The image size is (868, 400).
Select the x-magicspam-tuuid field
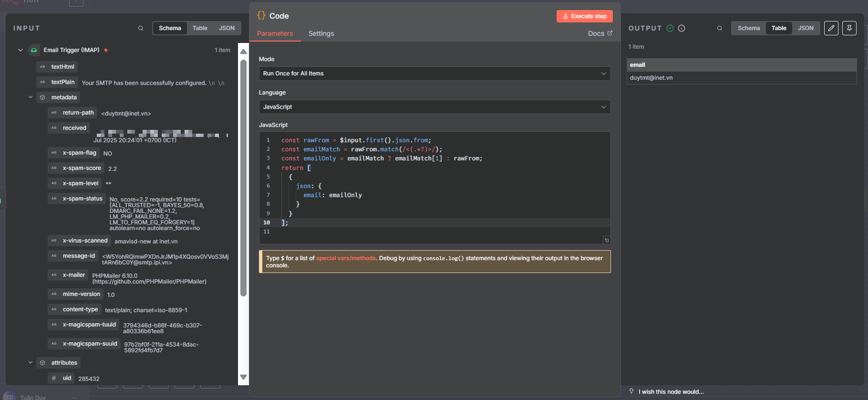point(83,325)
